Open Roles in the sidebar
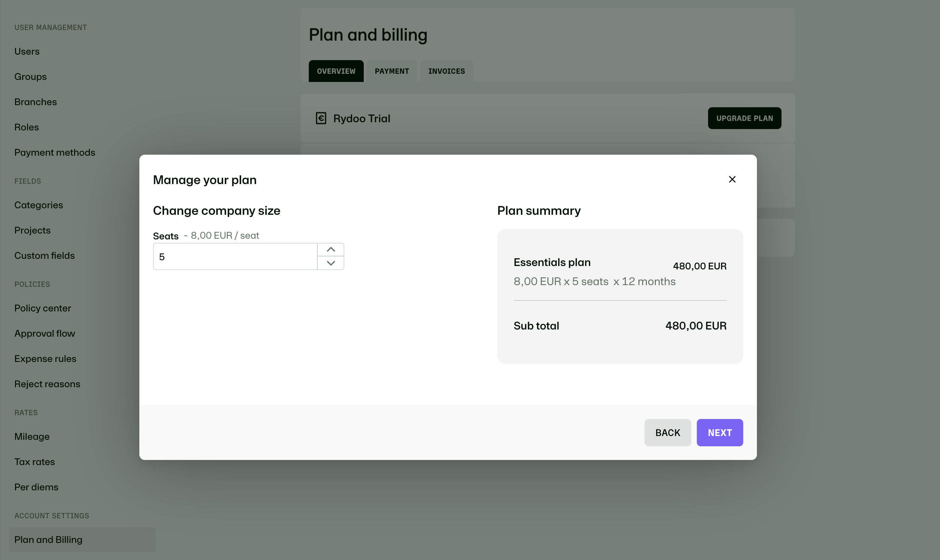Image resolution: width=940 pixels, height=560 pixels. tap(26, 127)
